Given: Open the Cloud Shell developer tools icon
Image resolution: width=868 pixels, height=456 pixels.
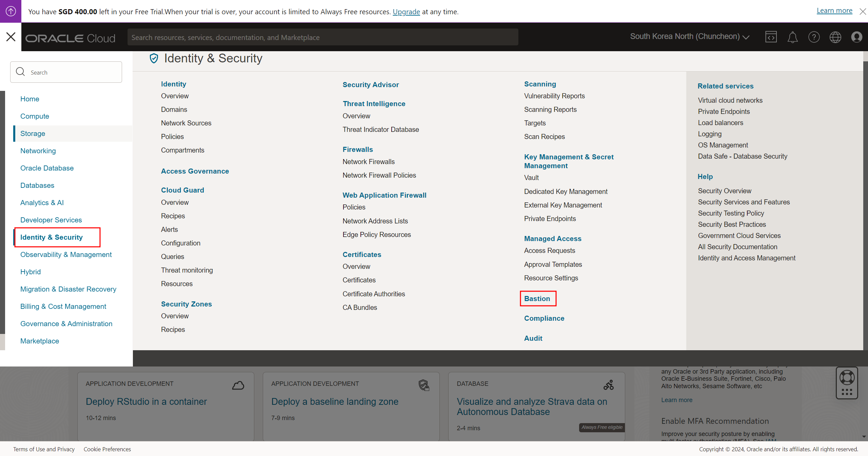Looking at the screenshot, I should 771,37.
